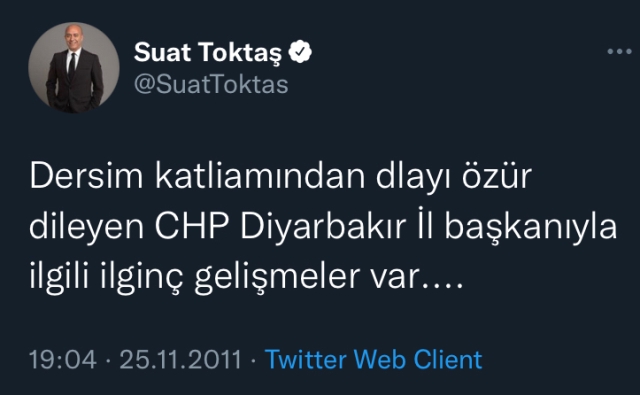Image resolution: width=640 pixels, height=395 pixels.
Task: Click the word Client in the source label
Action: [x=448, y=359]
